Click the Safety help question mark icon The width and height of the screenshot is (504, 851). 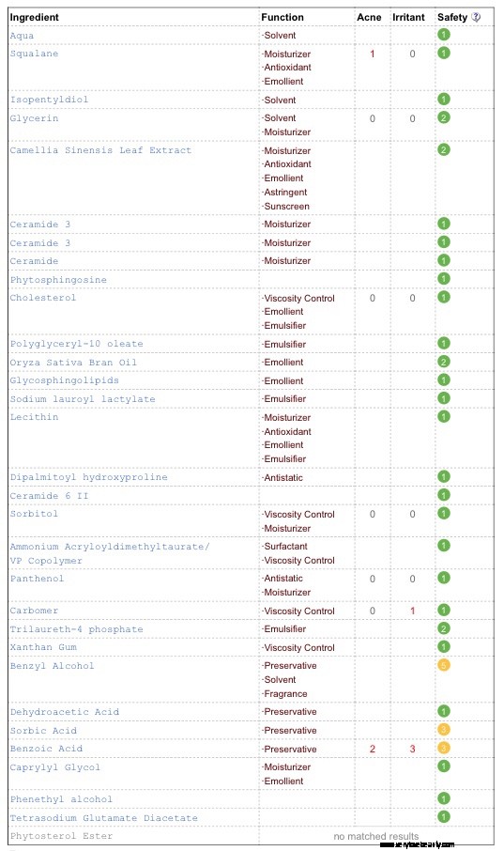[476, 17]
